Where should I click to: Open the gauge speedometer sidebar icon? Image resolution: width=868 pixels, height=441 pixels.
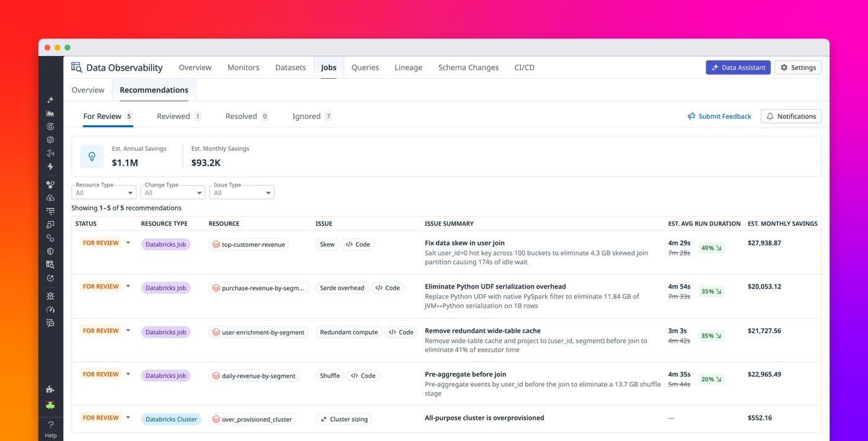50,310
